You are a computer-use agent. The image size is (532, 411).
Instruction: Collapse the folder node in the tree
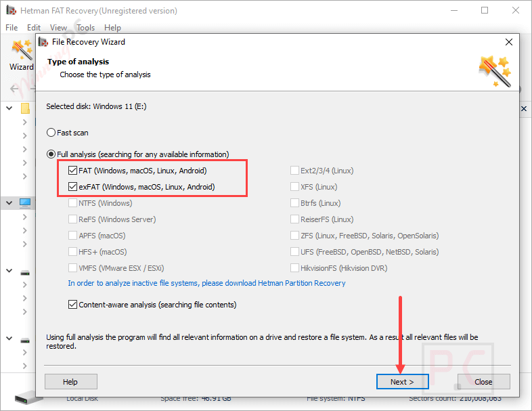[x=9, y=108]
